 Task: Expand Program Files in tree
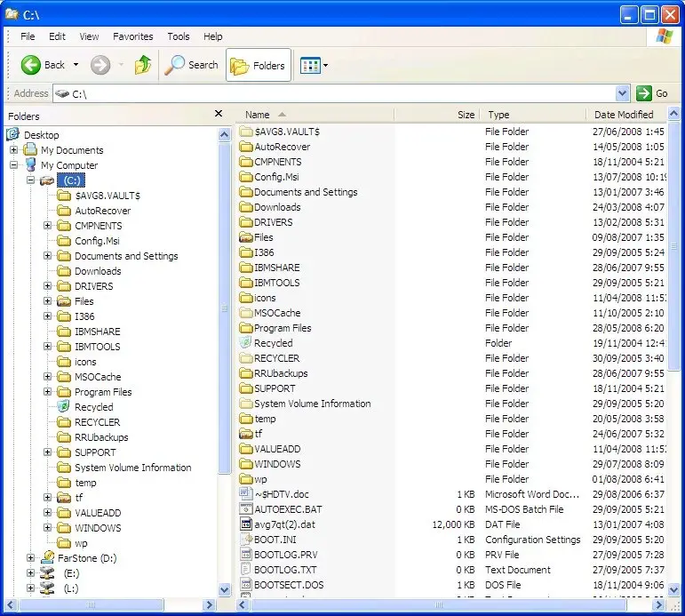click(x=48, y=392)
